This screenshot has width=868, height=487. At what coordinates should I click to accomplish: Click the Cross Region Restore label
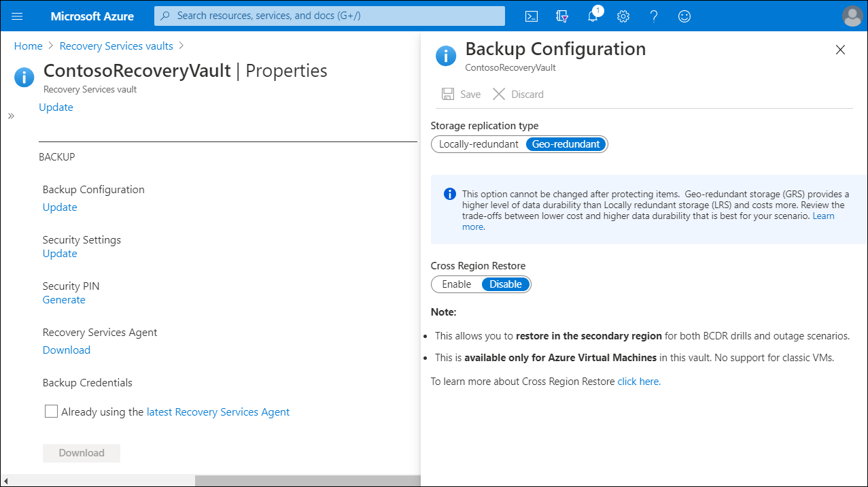click(478, 266)
